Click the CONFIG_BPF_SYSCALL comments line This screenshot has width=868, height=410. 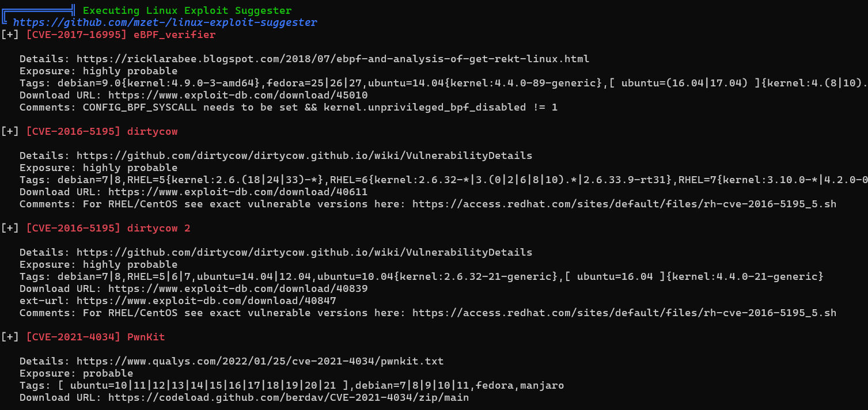(x=289, y=107)
